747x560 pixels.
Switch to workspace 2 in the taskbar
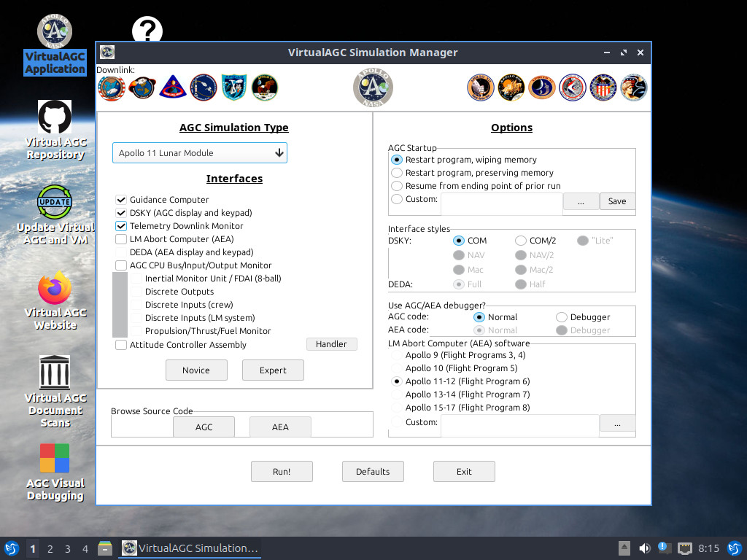pyautogui.click(x=50, y=548)
